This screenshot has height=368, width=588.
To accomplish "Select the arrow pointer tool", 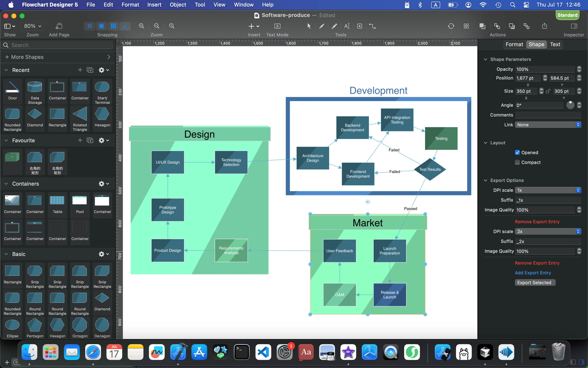I will click(309, 26).
